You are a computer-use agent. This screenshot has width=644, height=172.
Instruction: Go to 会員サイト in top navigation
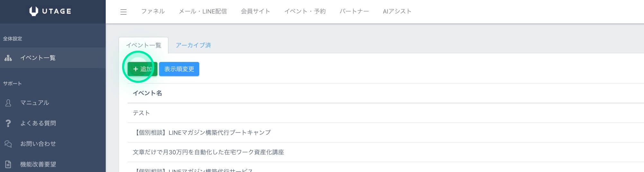(x=255, y=11)
